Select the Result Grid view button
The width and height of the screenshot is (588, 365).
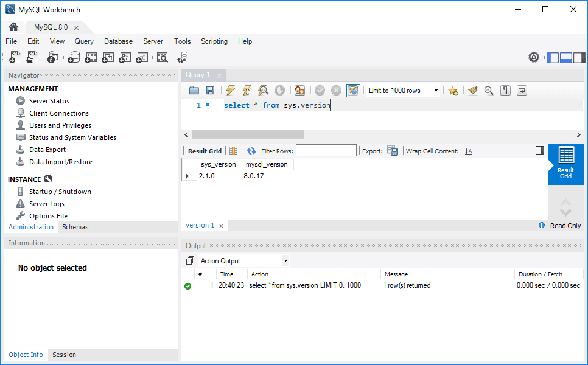tap(566, 164)
